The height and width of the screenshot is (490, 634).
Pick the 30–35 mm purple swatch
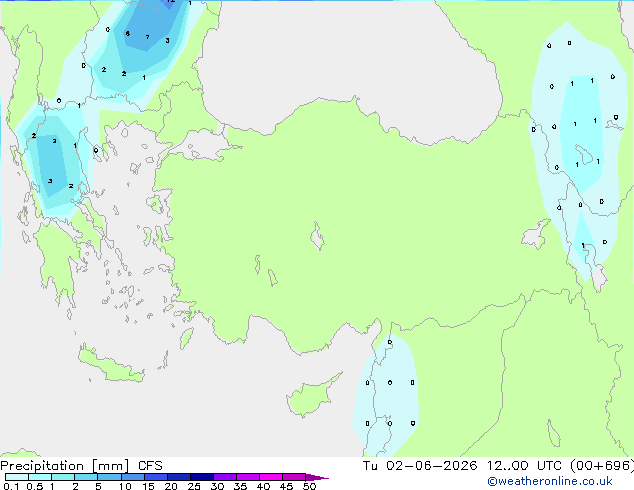pyautogui.click(x=225, y=477)
